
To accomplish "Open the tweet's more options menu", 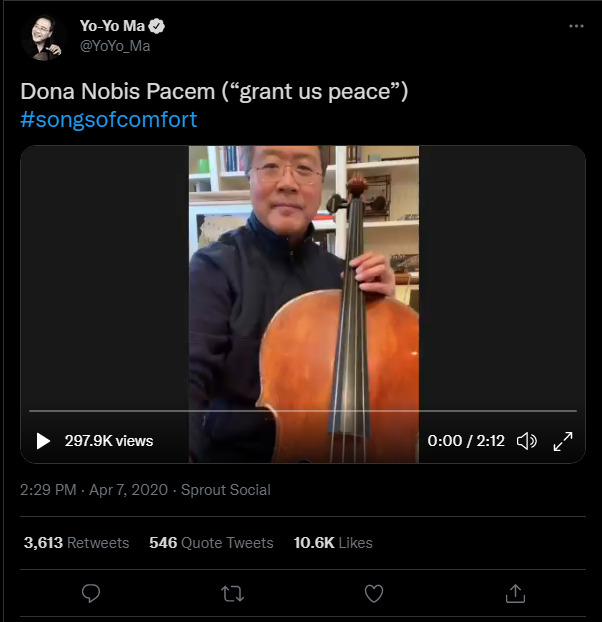I will (x=575, y=26).
